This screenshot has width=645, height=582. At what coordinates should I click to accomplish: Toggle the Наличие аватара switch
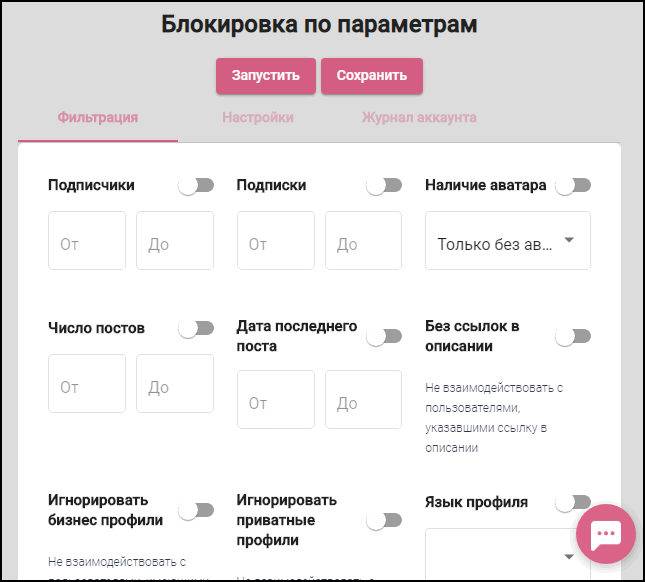click(x=573, y=185)
